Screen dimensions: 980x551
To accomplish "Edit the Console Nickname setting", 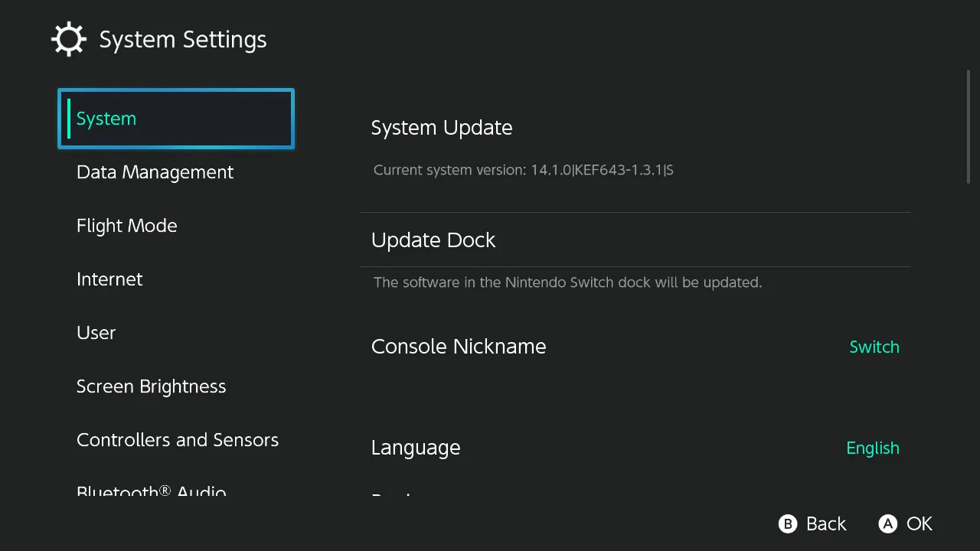I will coord(635,347).
